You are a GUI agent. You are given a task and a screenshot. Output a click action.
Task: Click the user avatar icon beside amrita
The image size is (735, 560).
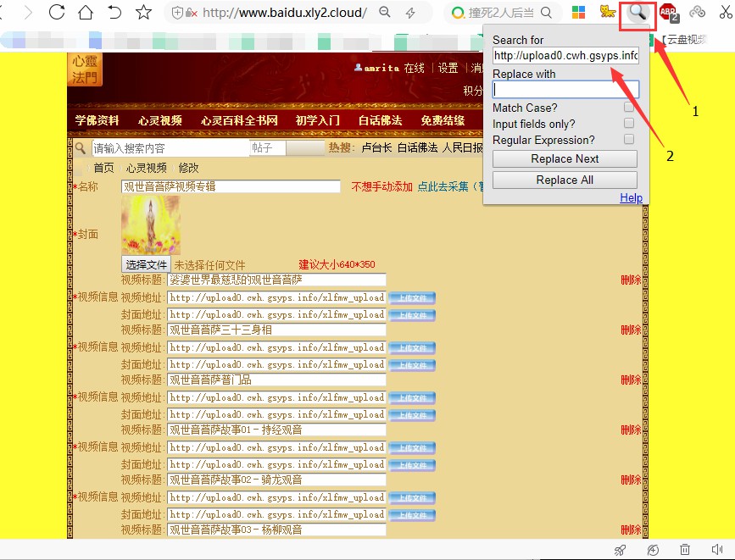coord(358,68)
